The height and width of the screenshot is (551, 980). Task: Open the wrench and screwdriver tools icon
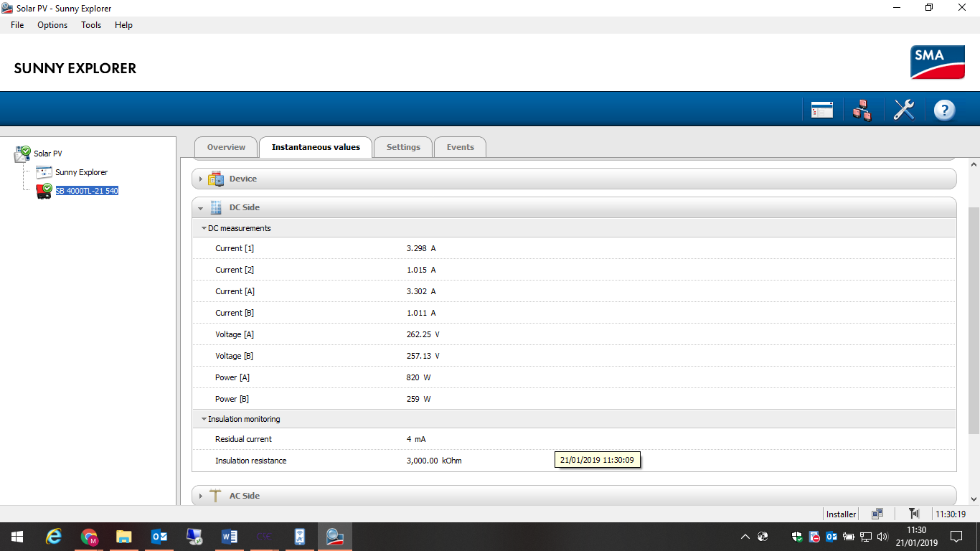[x=904, y=110]
